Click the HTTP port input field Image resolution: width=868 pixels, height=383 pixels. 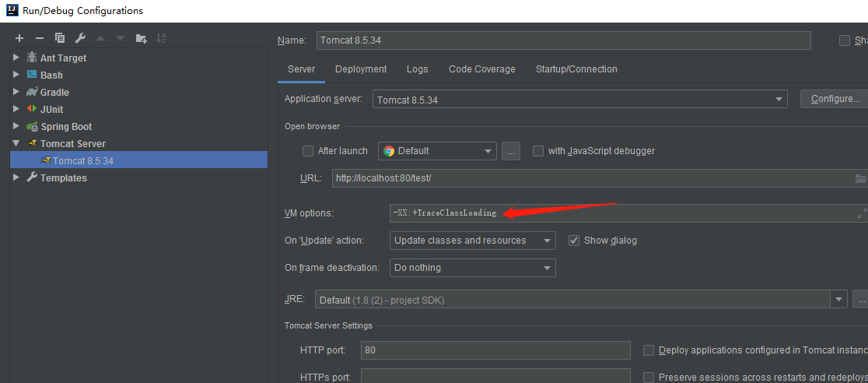point(495,350)
